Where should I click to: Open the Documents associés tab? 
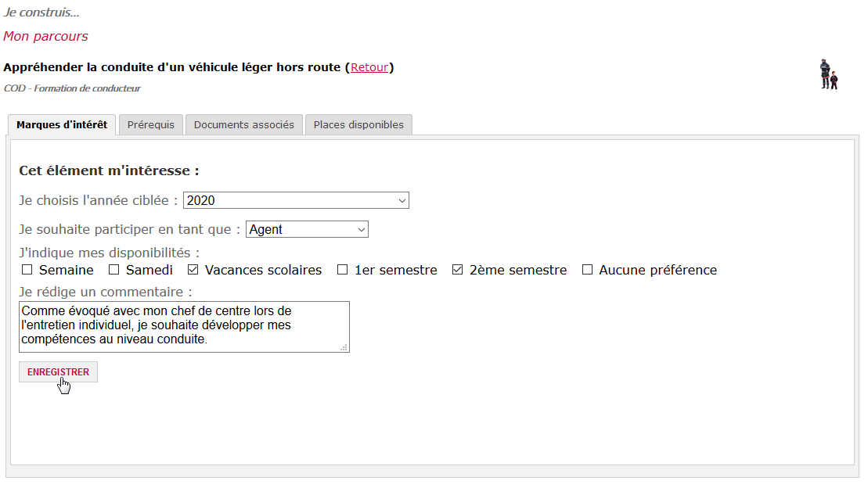tap(243, 124)
